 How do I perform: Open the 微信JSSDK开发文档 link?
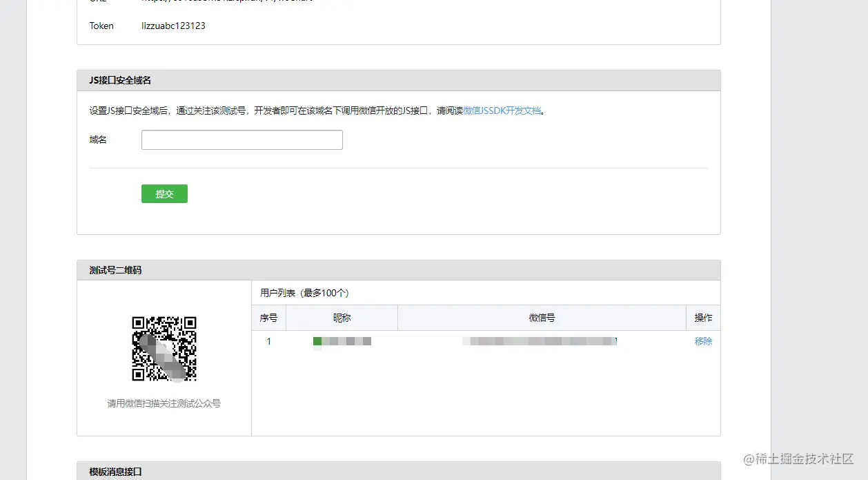coord(502,111)
